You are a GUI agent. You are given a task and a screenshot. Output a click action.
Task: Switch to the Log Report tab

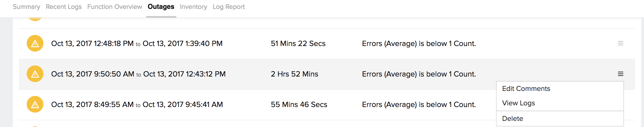(229, 7)
